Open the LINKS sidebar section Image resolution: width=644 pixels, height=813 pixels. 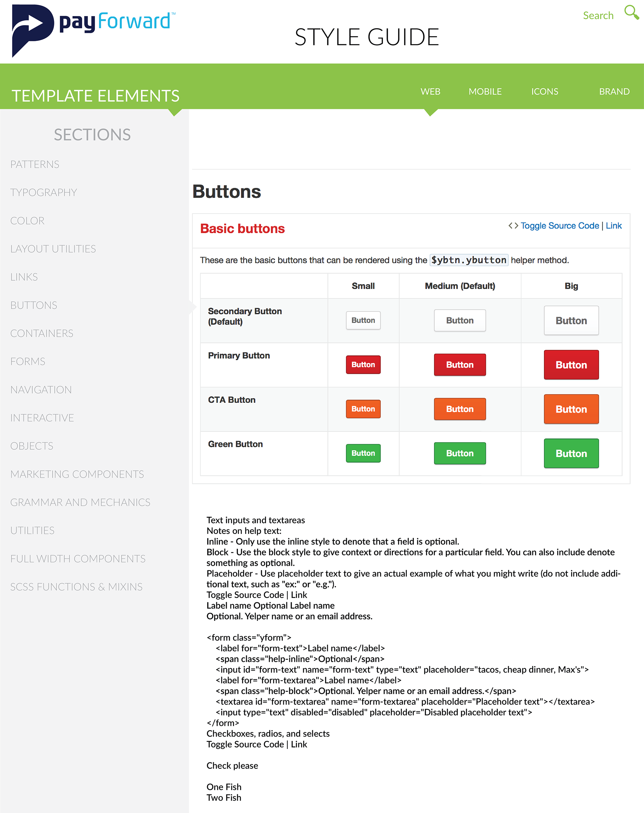coord(24,277)
